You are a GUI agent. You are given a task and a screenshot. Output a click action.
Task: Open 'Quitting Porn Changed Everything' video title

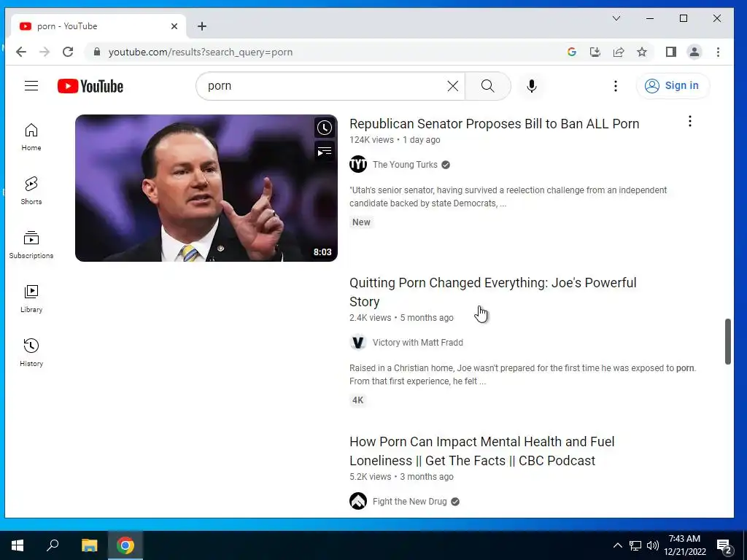click(493, 292)
